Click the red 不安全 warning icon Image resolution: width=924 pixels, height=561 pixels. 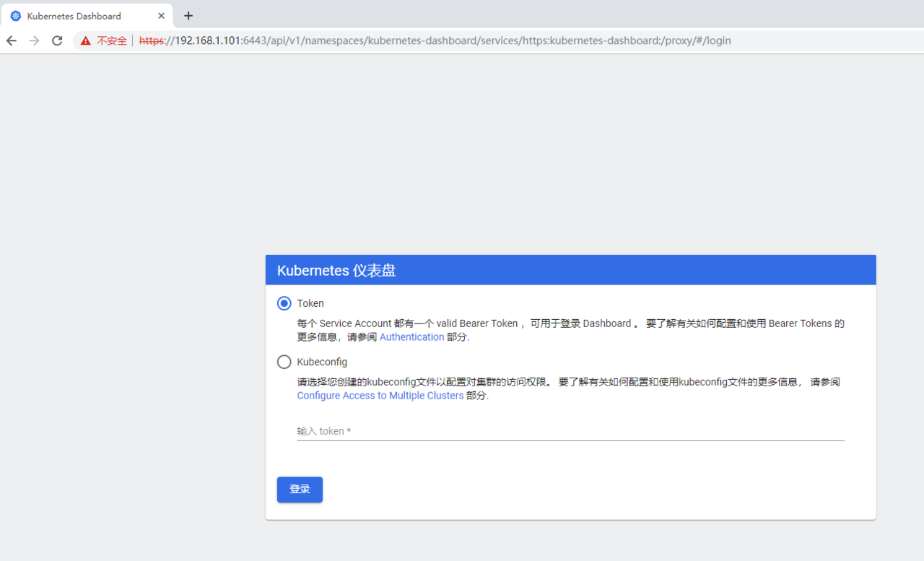click(86, 41)
